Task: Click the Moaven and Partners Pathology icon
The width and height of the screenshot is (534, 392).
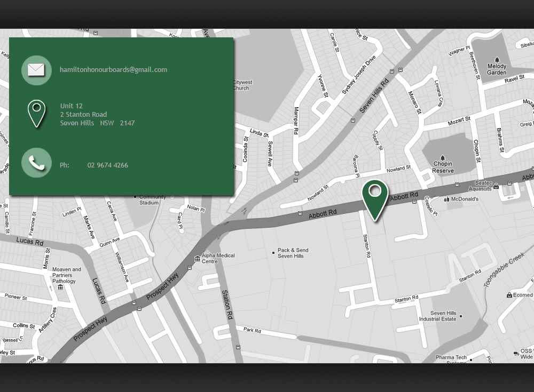Action: tap(61, 287)
